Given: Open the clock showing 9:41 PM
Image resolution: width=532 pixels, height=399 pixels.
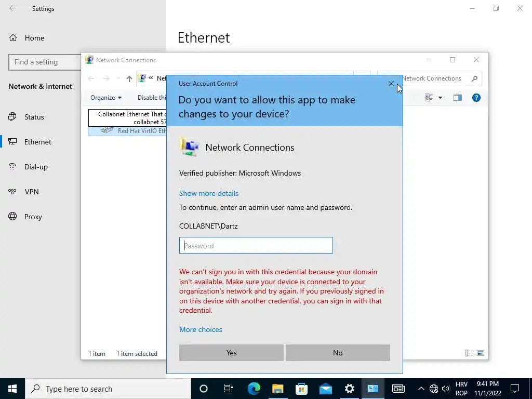Looking at the screenshot, I should pyautogui.click(x=487, y=389).
